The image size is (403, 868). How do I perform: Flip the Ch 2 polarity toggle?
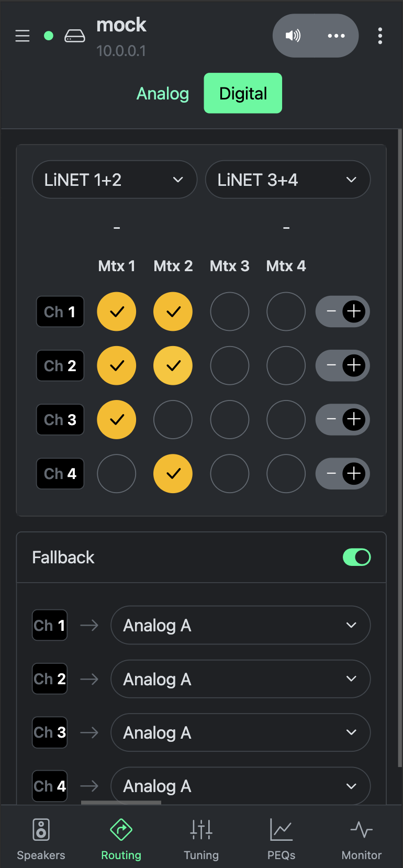click(343, 365)
